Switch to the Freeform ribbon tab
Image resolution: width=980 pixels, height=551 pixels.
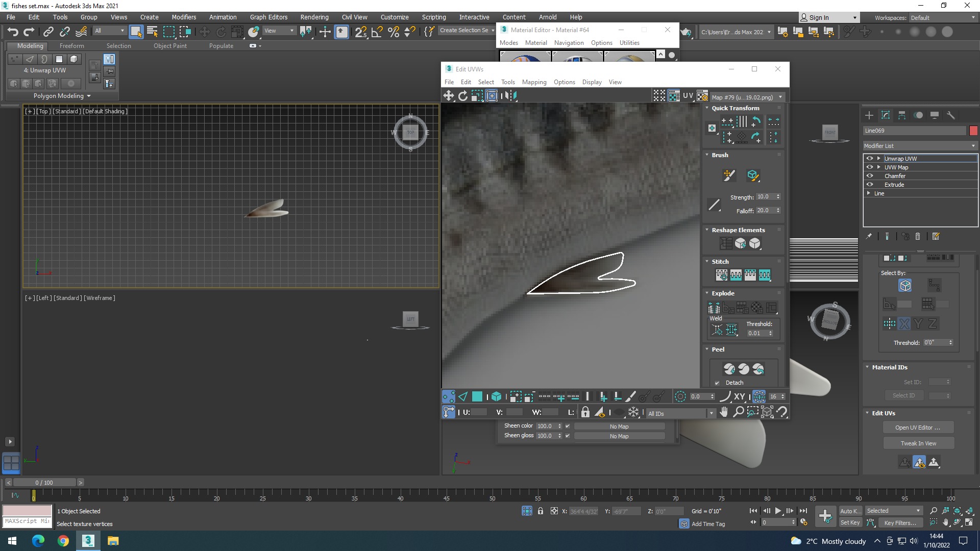[71, 45]
